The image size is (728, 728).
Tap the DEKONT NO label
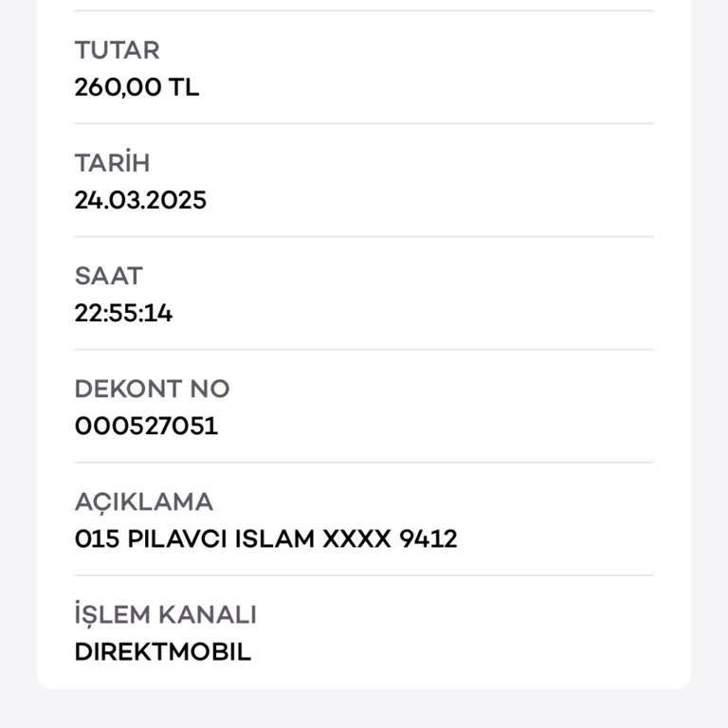point(152,389)
